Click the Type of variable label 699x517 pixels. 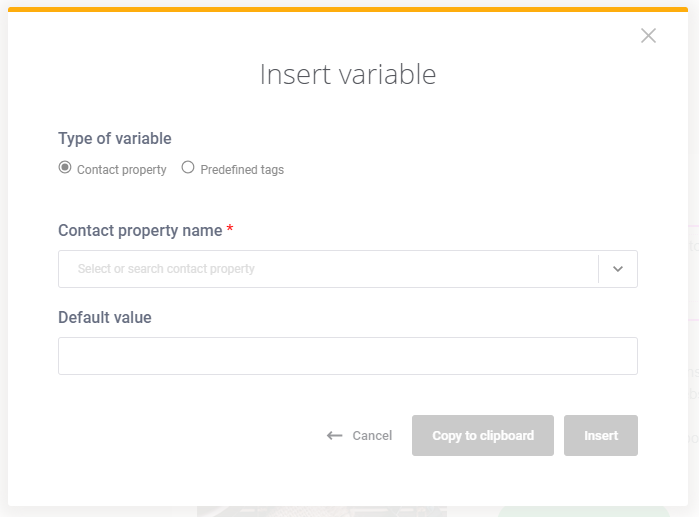click(115, 139)
